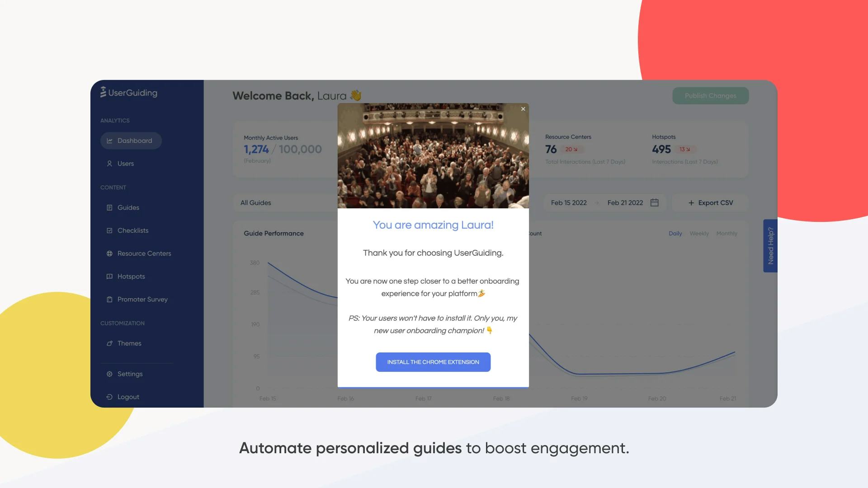Click the UserGuiding logo

point(129,92)
